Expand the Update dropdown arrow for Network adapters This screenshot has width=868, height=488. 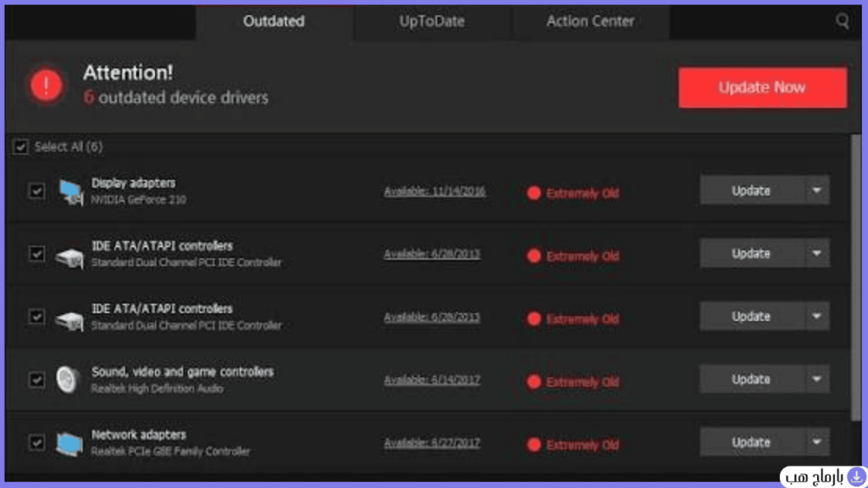click(x=816, y=442)
